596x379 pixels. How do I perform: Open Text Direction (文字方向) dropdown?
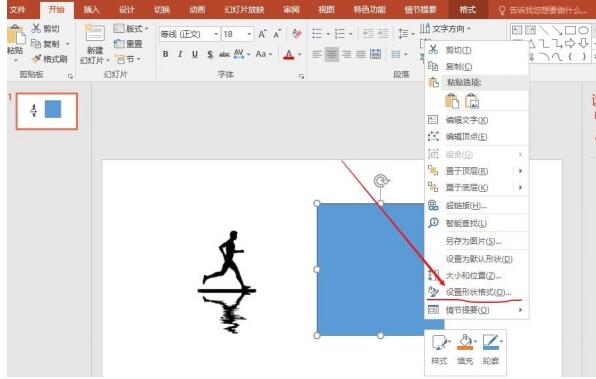tap(445, 29)
